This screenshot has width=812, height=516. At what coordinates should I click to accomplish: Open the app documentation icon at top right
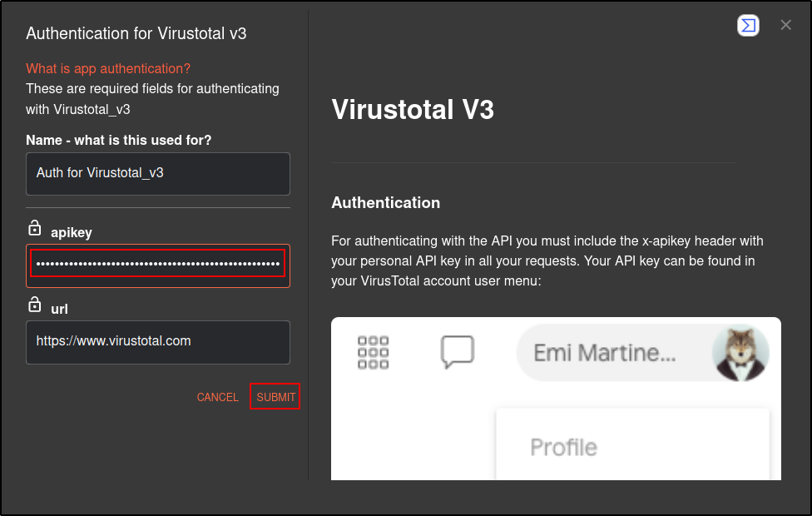(748, 25)
